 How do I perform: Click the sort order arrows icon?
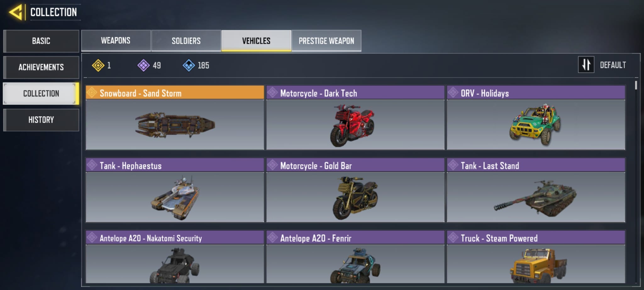[x=586, y=65]
